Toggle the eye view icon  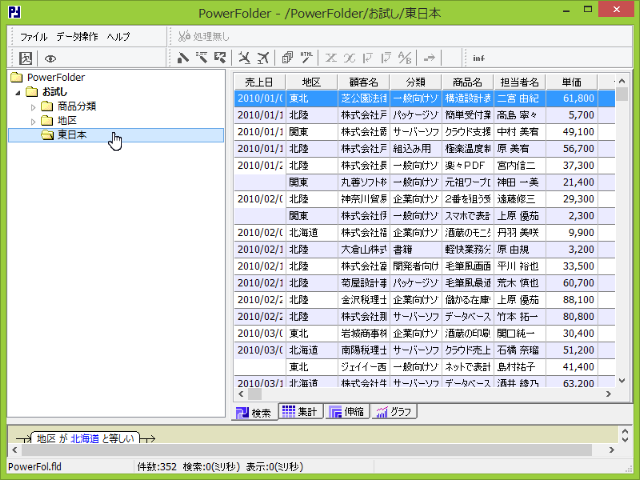click(x=50, y=59)
